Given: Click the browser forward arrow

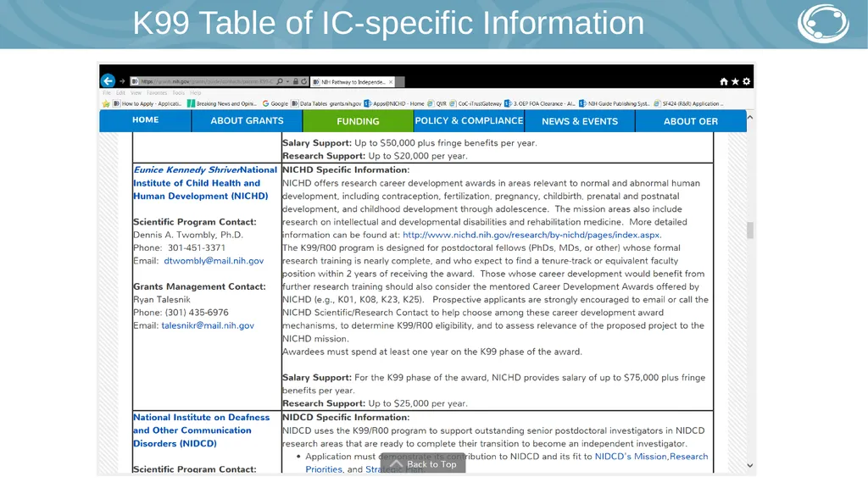Looking at the screenshot, I should coord(122,81).
